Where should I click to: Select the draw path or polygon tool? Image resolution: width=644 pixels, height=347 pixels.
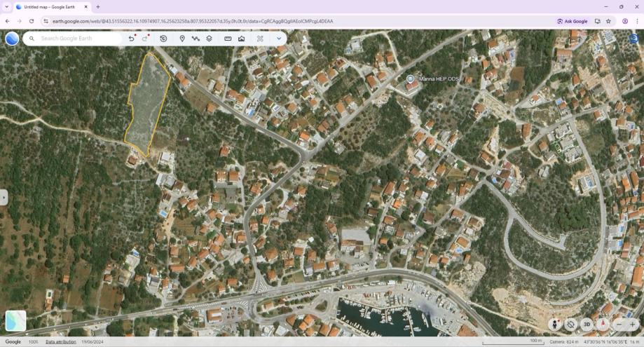[x=196, y=39]
